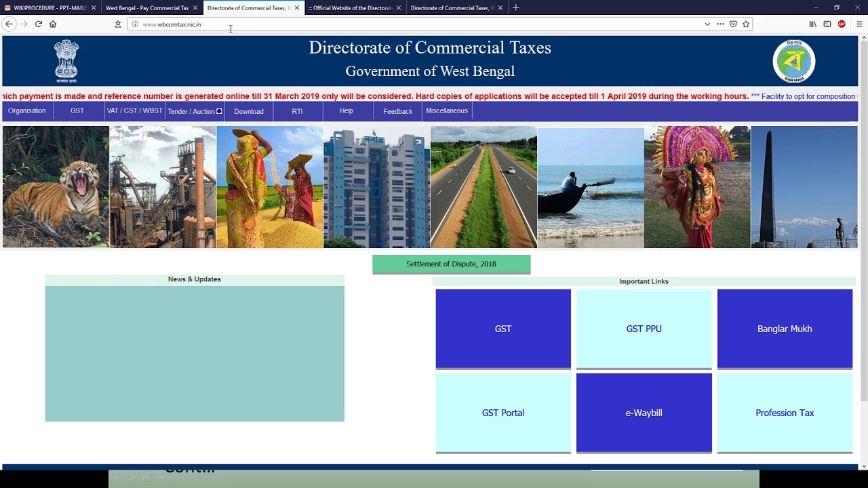This screenshot has height=488, width=868.
Task: Click the downloads icon left of the address bar
Action: [118, 24]
